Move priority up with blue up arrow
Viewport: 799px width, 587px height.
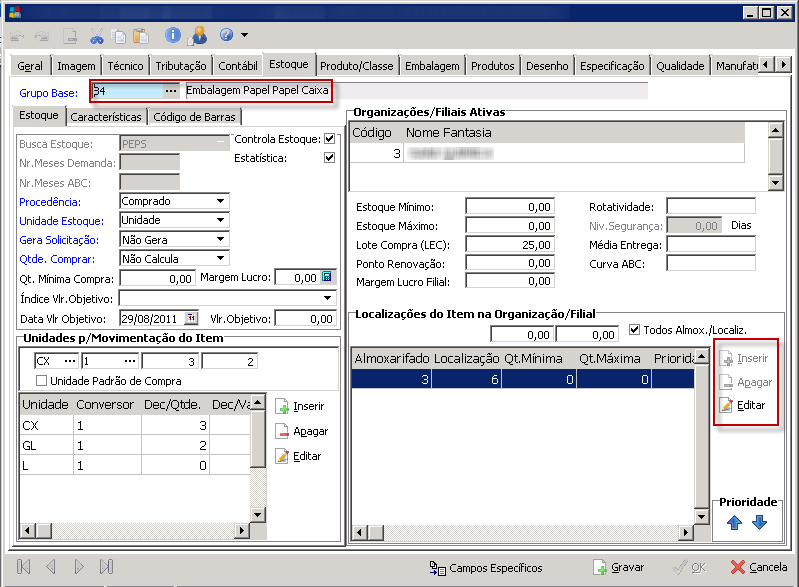point(735,522)
